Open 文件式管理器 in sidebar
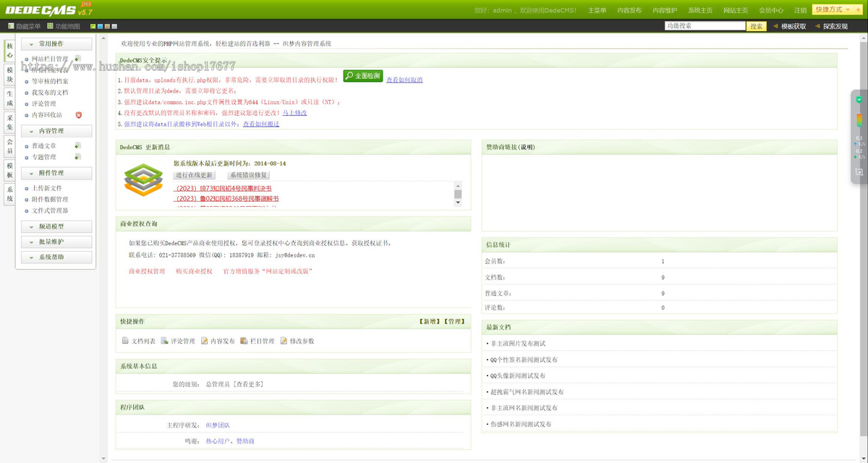The width and height of the screenshot is (868, 463). click(50, 211)
